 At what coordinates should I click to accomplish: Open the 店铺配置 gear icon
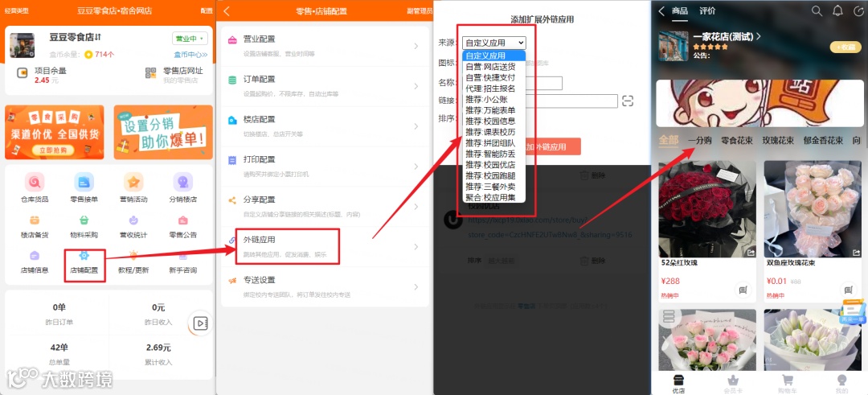(84, 256)
